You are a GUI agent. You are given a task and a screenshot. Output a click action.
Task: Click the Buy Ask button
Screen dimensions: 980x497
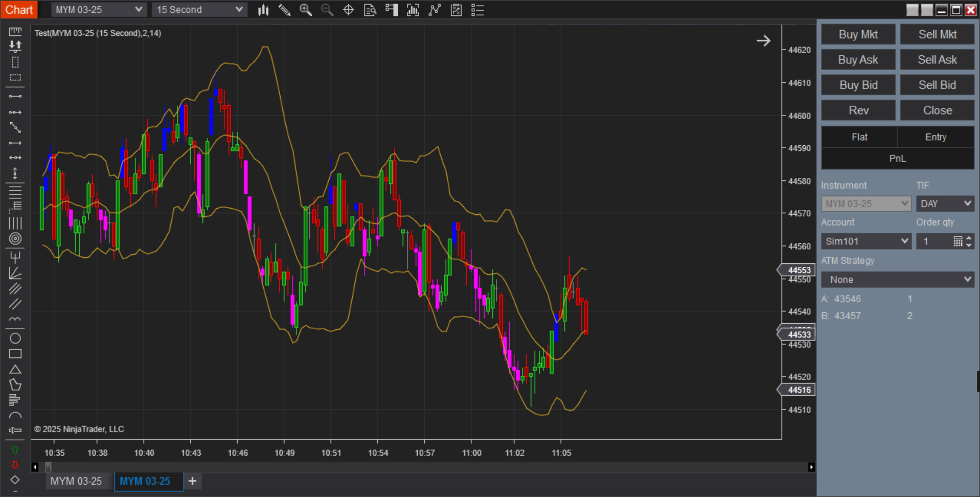pyautogui.click(x=858, y=60)
